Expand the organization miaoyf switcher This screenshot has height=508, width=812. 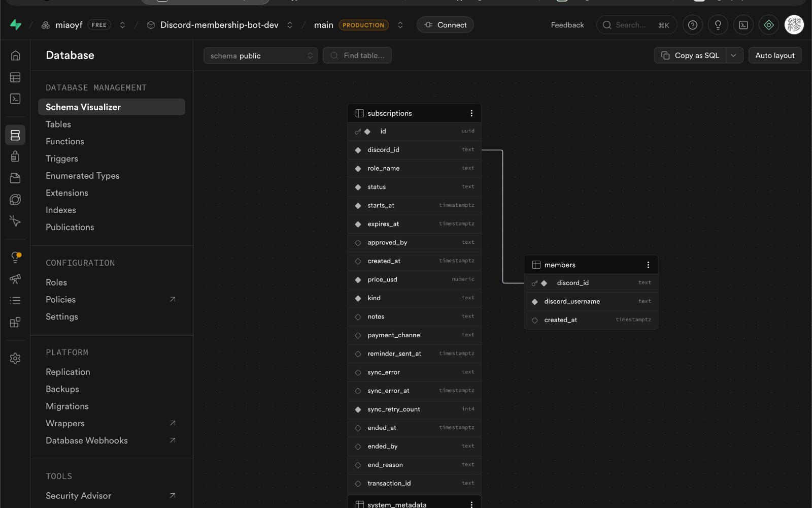(x=122, y=25)
